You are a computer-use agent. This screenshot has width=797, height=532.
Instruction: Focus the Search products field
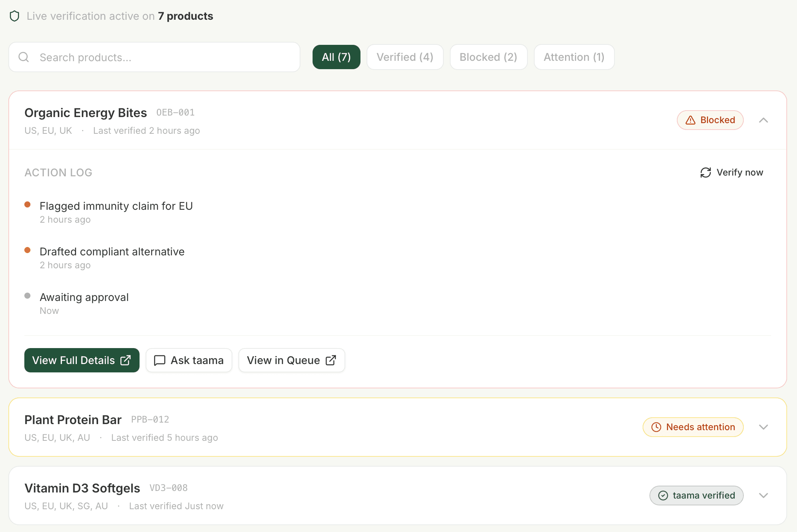(167, 57)
